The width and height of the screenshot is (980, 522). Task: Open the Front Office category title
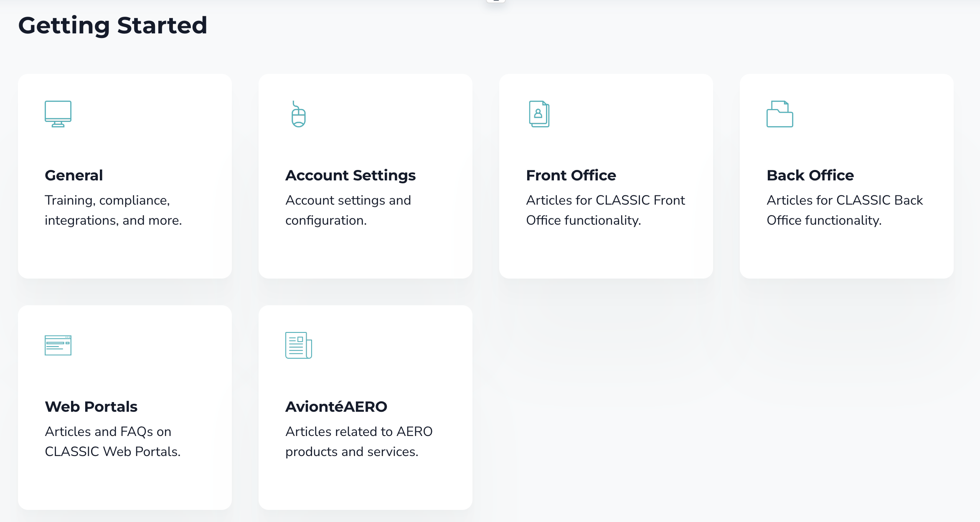click(x=571, y=175)
